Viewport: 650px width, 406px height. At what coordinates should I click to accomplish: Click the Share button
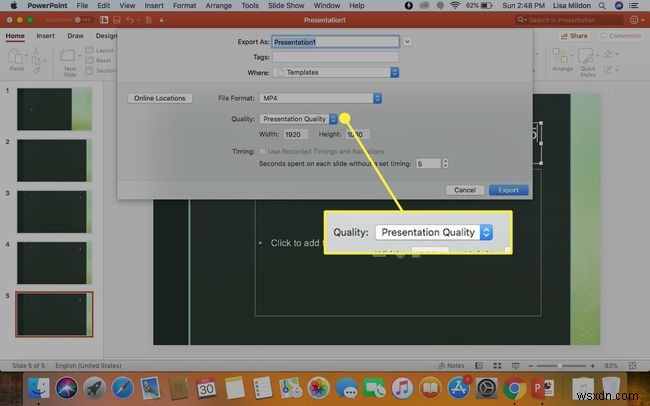[574, 36]
